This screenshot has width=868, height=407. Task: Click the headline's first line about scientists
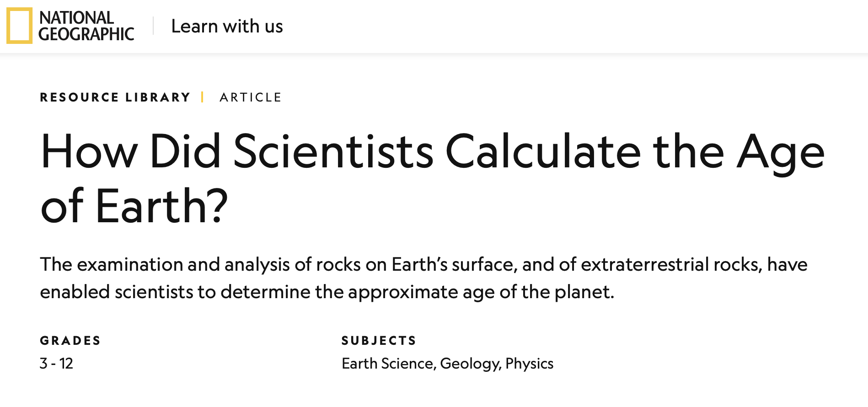432,152
